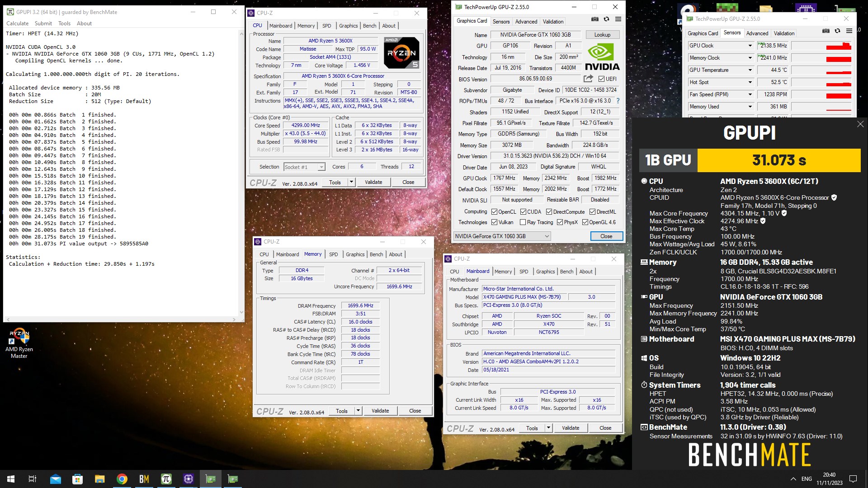Open notification center in system tray
The height and width of the screenshot is (488, 868).
tap(853, 479)
